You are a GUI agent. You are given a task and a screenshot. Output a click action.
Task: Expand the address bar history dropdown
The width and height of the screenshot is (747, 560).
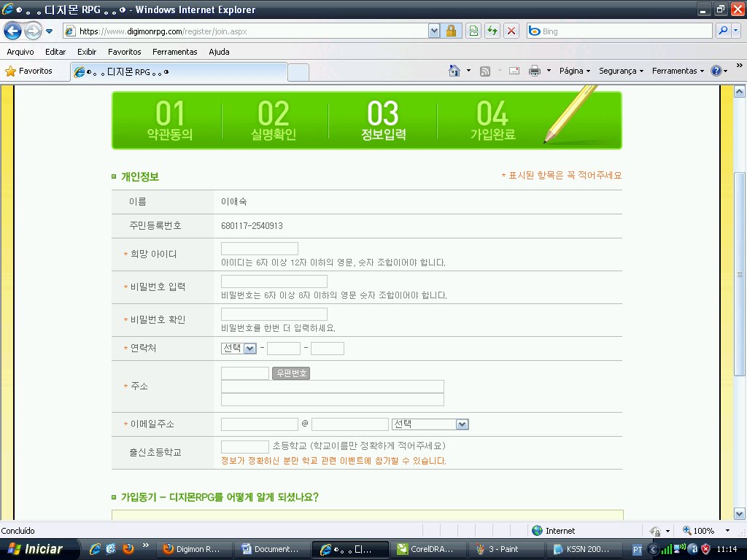click(434, 31)
